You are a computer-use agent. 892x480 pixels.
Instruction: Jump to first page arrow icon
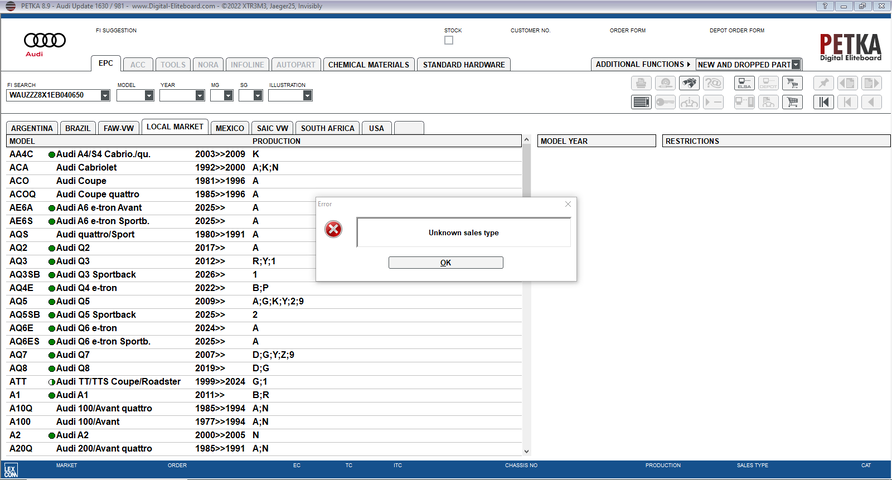click(823, 102)
